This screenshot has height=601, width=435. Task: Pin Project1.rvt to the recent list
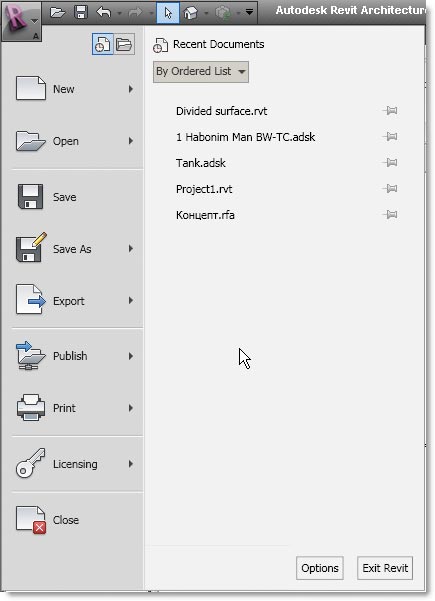(x=390, y=188)
